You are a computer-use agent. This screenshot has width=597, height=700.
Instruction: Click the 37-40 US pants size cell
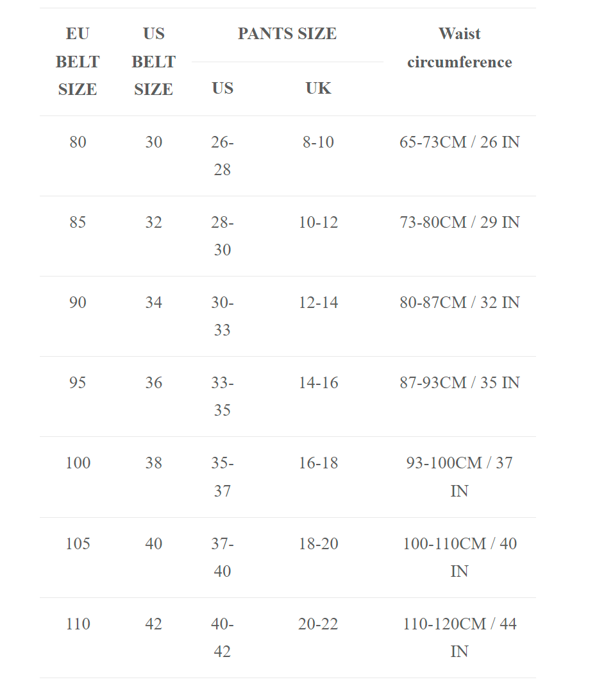223,558
